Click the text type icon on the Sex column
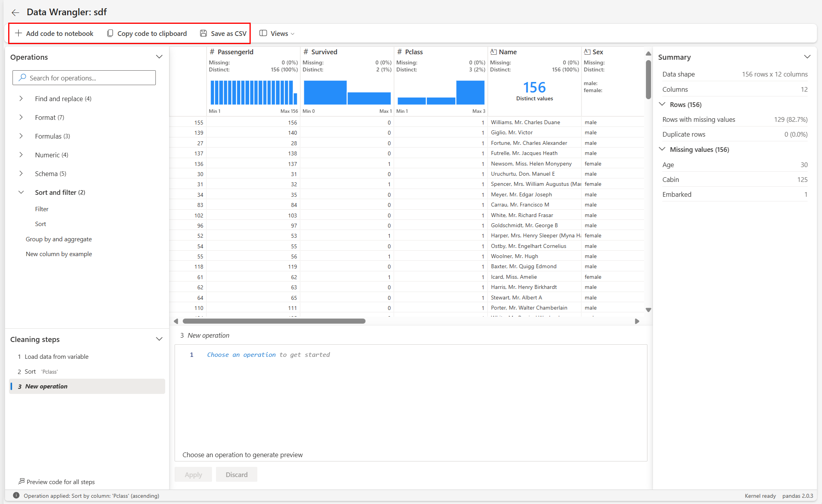822x504 pixels. point(587,52)
